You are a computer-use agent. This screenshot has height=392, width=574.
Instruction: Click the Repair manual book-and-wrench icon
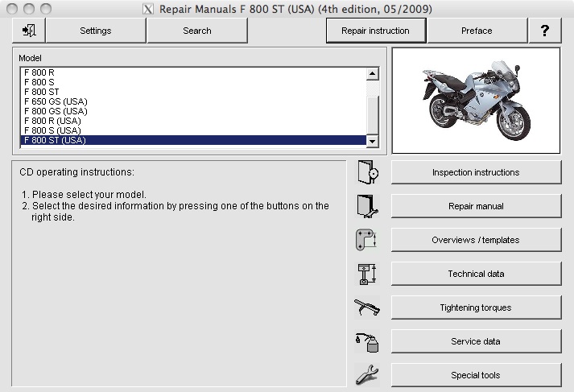tap(367, 206)
